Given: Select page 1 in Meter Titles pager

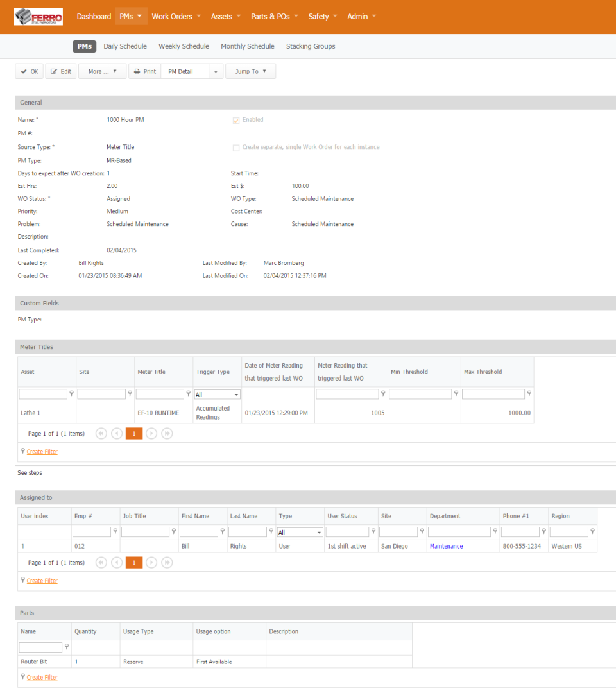Looking at the screenshot, I should [x=134, y=434].
